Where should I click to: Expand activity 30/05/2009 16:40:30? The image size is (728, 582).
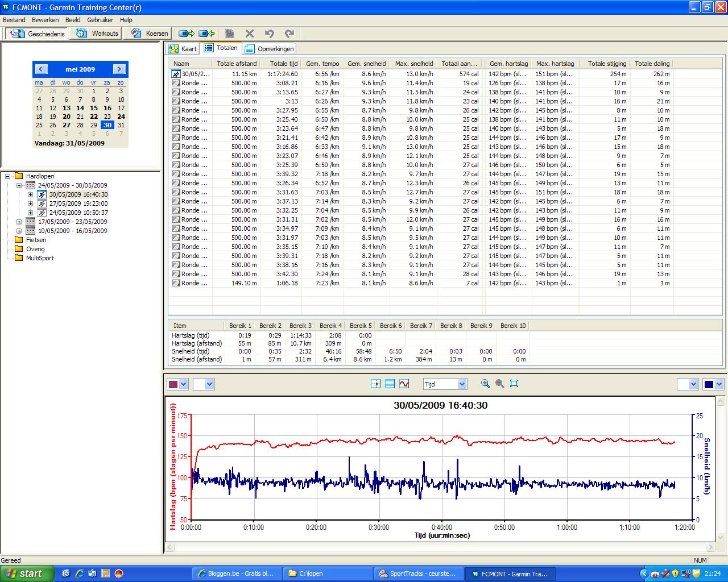(x=30, y=194)
